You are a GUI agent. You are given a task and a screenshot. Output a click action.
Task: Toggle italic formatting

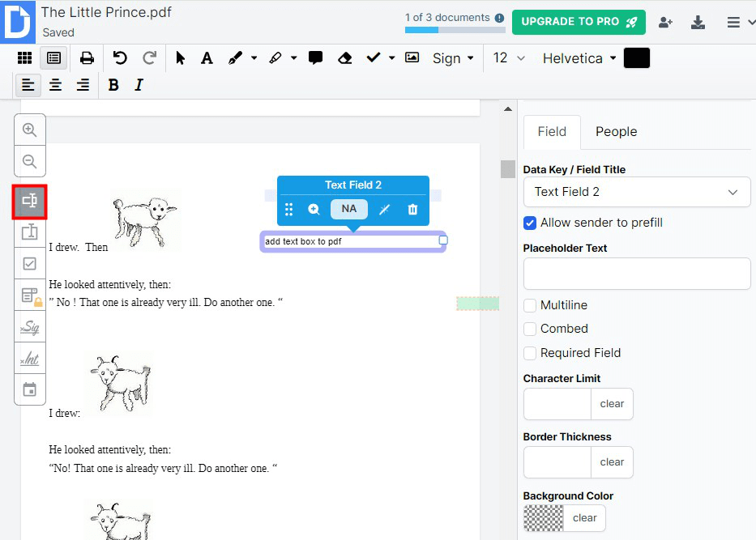139,85
